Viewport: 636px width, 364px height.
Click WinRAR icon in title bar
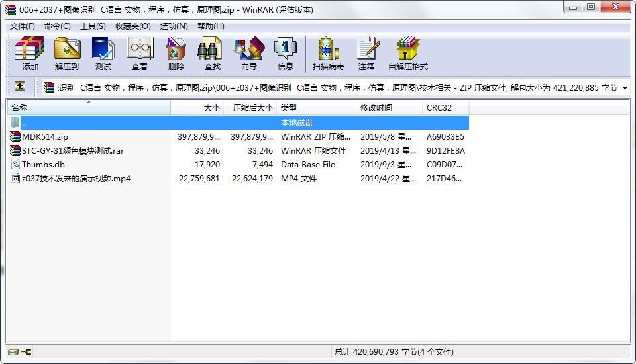pos(11,9)
